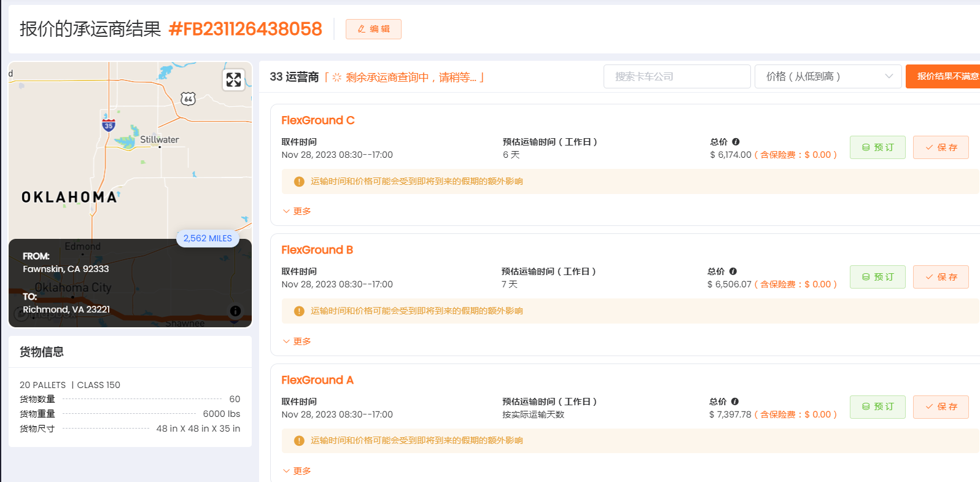Click the info icon on route overlay

click(x=235, y=311)
